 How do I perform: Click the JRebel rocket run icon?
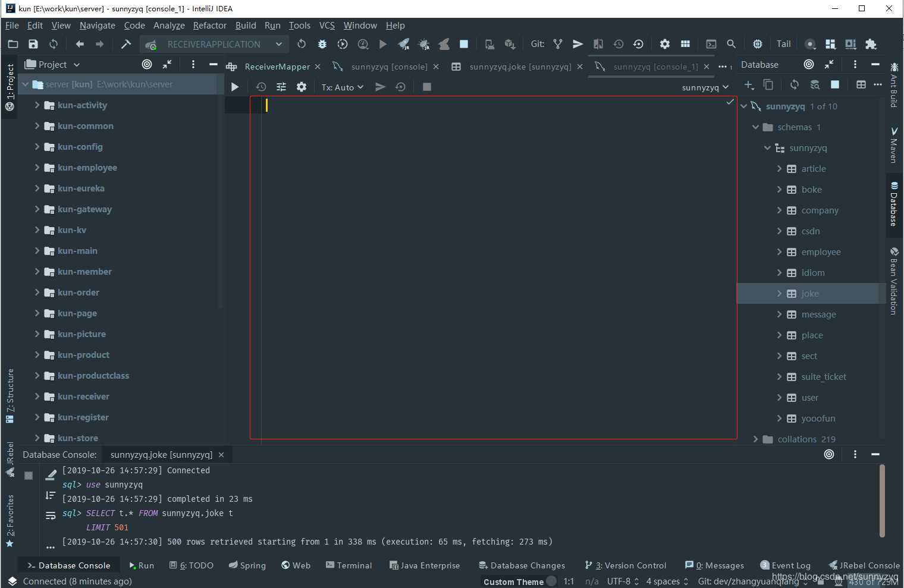click(404, 44)
